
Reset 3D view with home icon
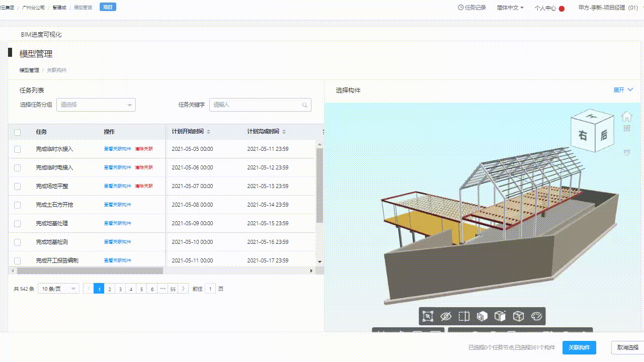pyautogui.click(x=626, y=116)
